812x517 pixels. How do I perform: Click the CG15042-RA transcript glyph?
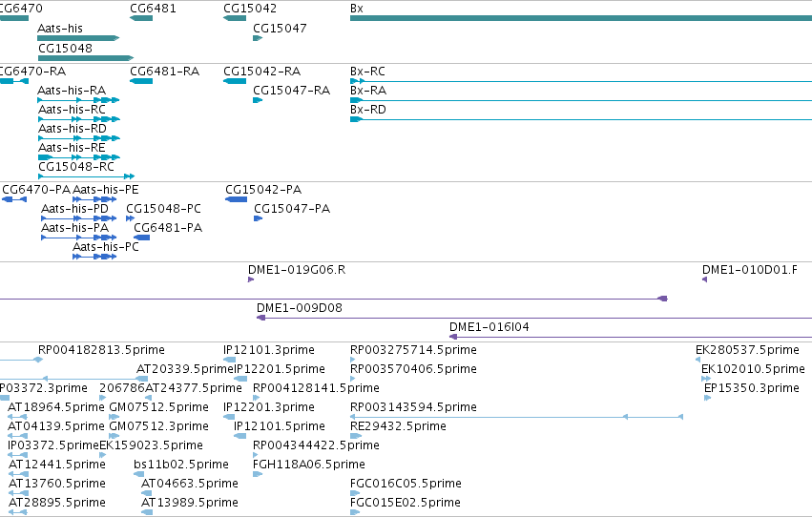235,81
